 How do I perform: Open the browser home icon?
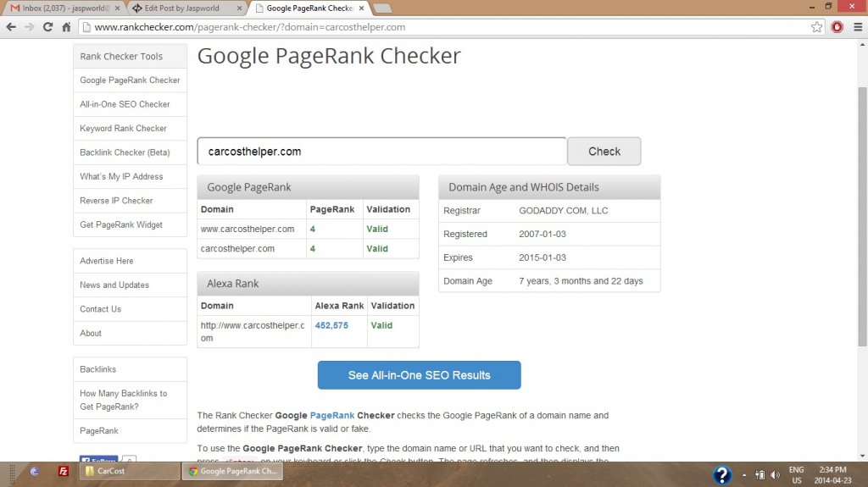coord(66,26)
